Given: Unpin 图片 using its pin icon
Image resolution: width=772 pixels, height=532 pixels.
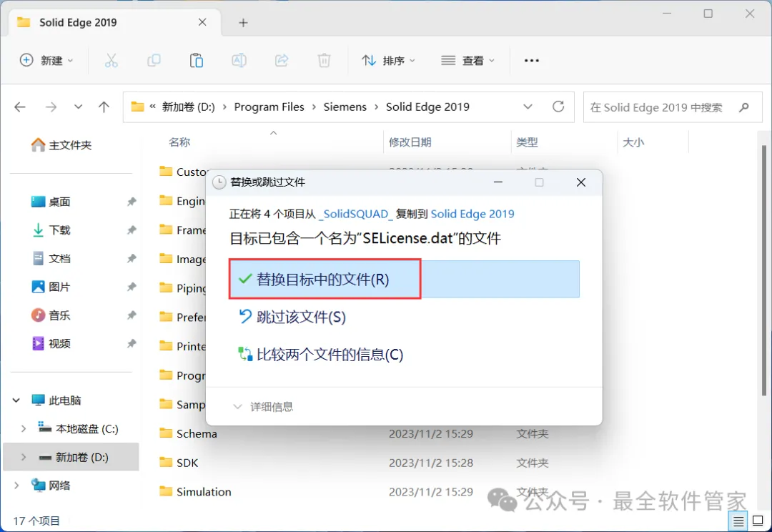Looking at the screenshot, I should coord(132,287).
